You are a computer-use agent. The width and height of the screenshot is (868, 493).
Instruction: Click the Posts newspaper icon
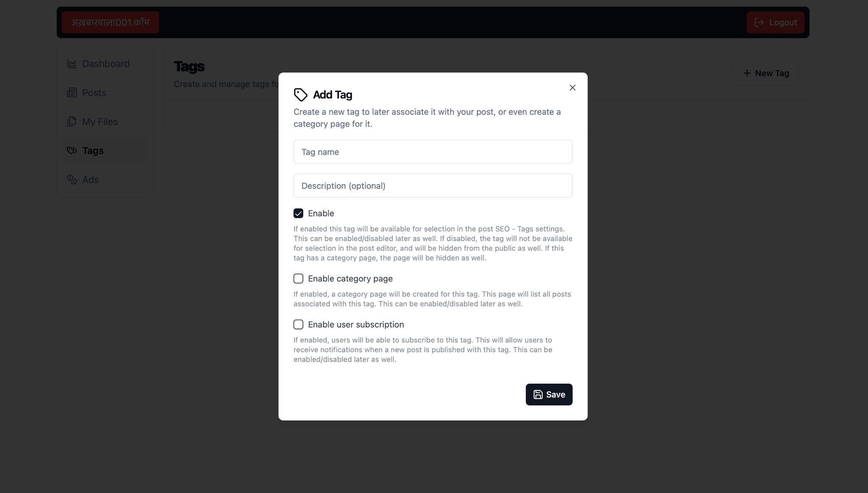coord(72,92)
